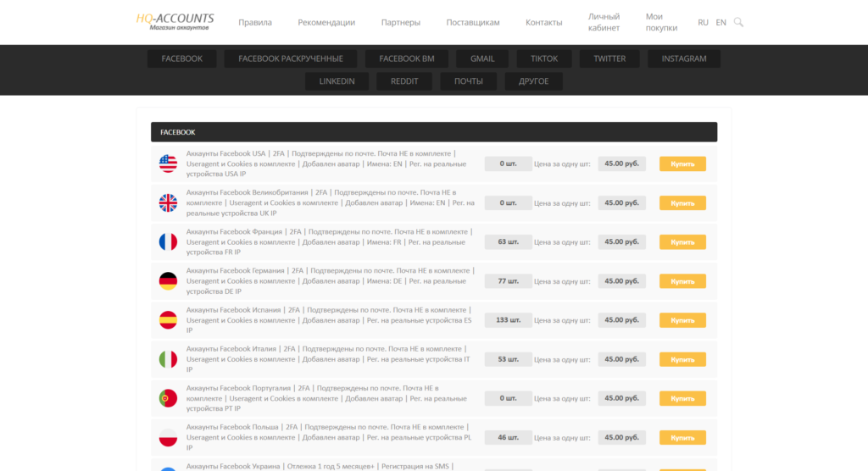Screen dimensions: 868x471
Task: Click the USA flag icon
Action: point(169,163)
